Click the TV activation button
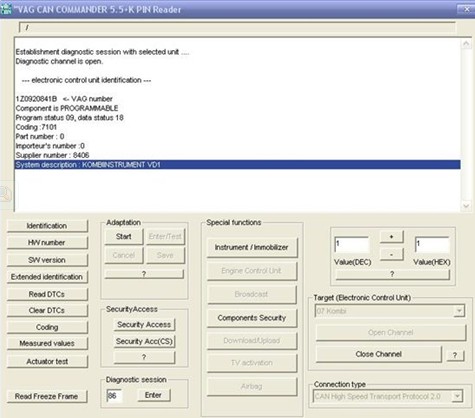The height and width of the screenshot is (418, 475). pos(252,363)
